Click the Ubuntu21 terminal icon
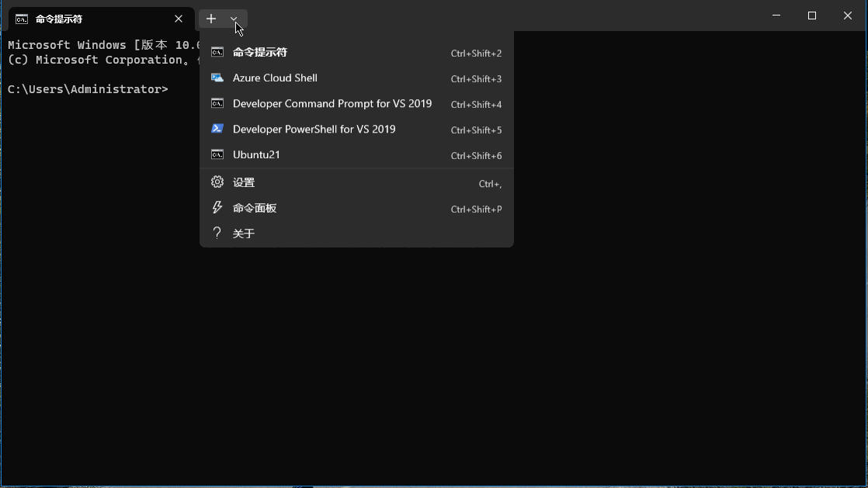 [x=217, y=154]
